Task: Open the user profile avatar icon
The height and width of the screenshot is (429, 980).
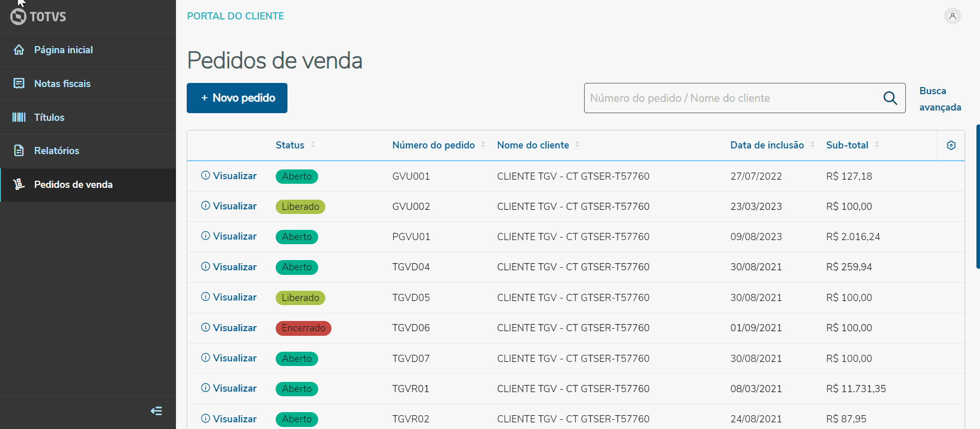Action: point(952,16)
